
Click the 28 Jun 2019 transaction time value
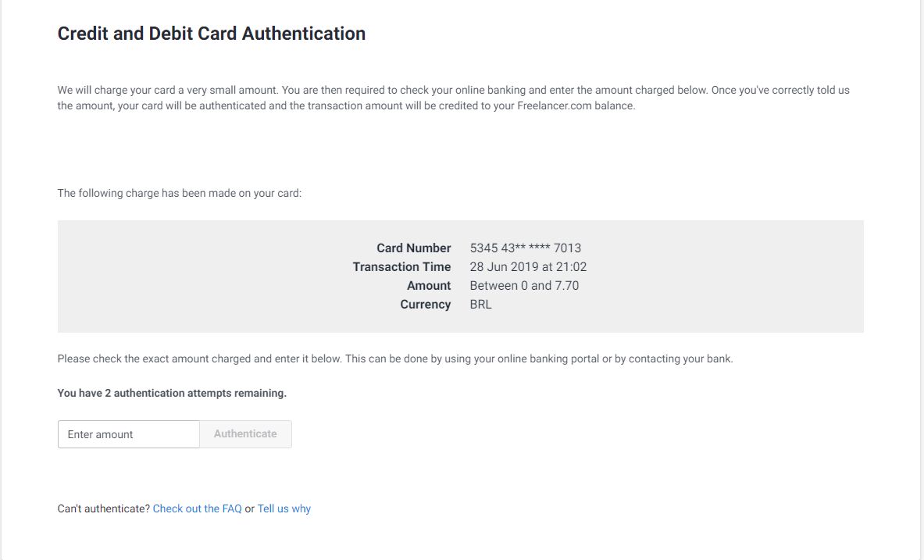click(x=528, y=266)
